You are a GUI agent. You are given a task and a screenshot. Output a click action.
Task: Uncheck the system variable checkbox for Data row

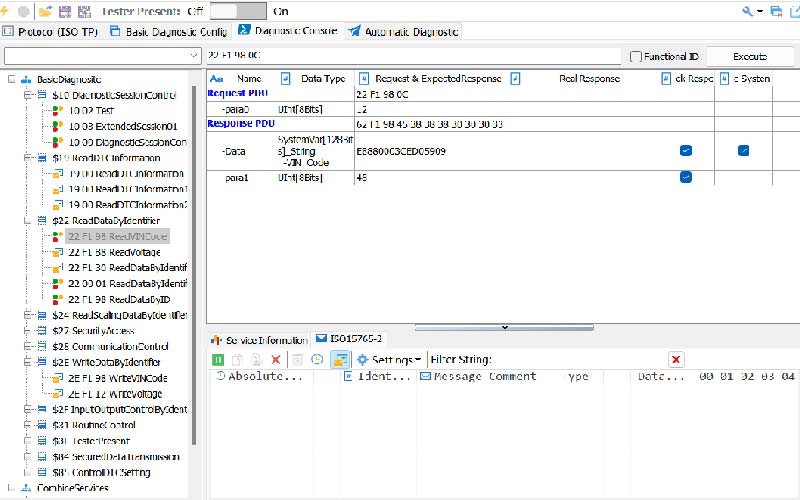(x=743, y=151)
